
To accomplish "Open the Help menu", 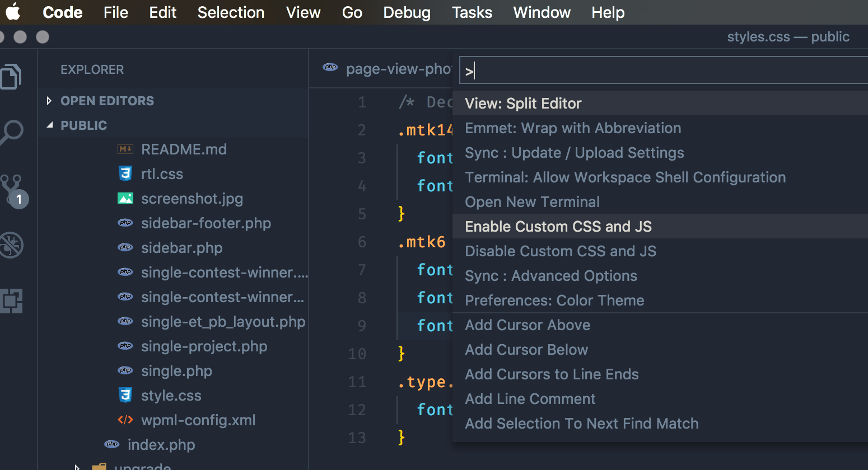I will [x=608, y=12].
